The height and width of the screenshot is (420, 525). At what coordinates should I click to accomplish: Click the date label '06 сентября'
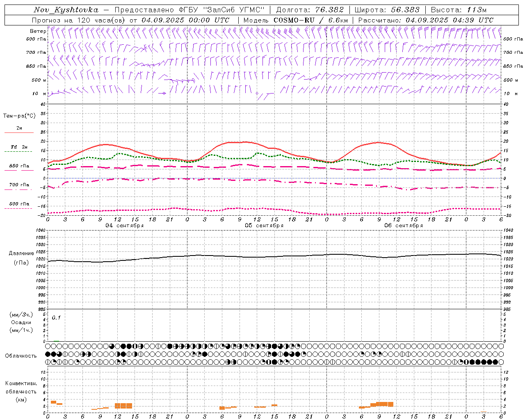[x=404, y=226]
